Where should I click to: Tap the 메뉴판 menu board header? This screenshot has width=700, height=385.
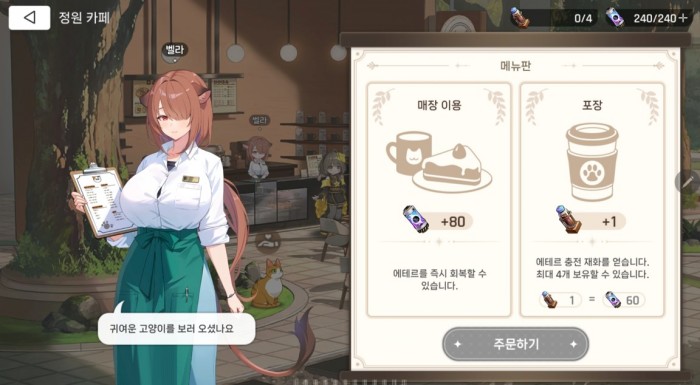pyautogui.click(x=516, y=66)
